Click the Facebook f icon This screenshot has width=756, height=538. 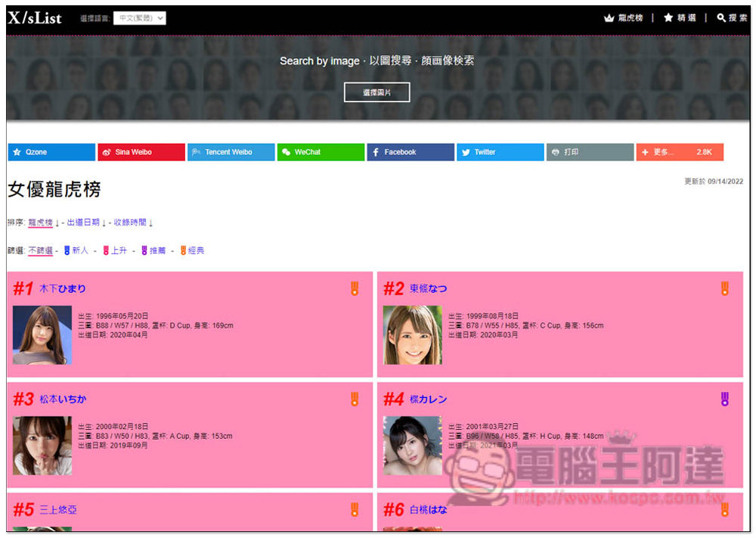[376, 152]
